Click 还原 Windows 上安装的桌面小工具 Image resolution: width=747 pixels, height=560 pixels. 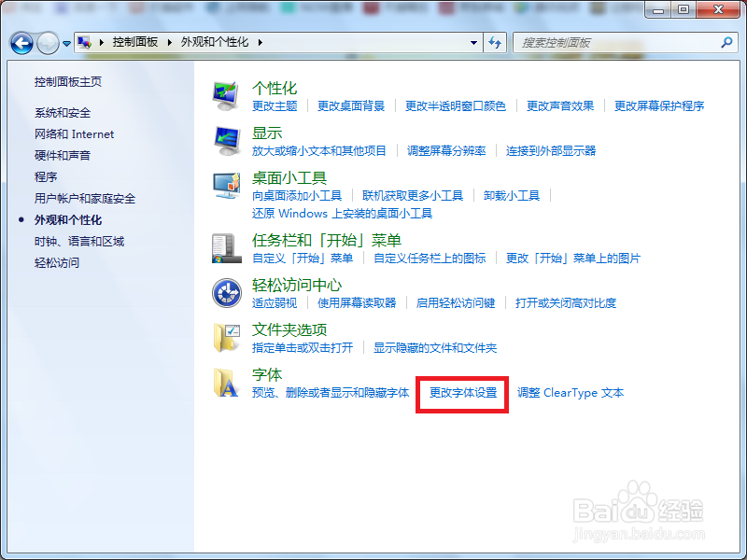(x=342, y=214)
